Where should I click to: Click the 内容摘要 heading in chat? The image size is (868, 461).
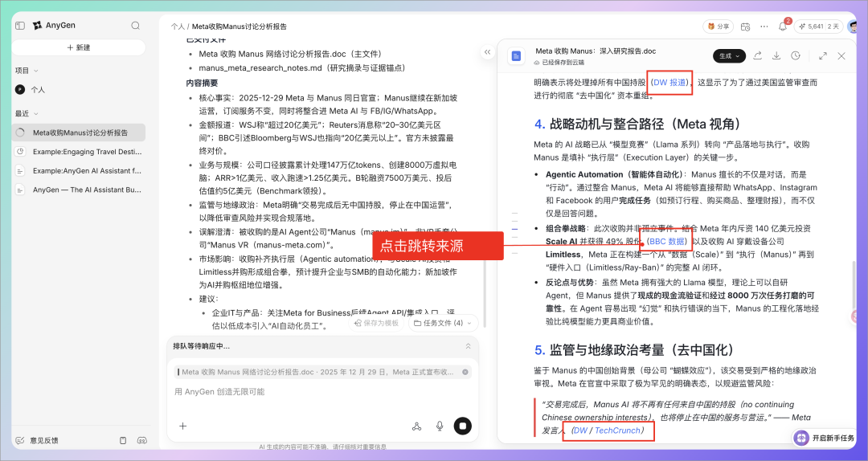tap(202, 83)
